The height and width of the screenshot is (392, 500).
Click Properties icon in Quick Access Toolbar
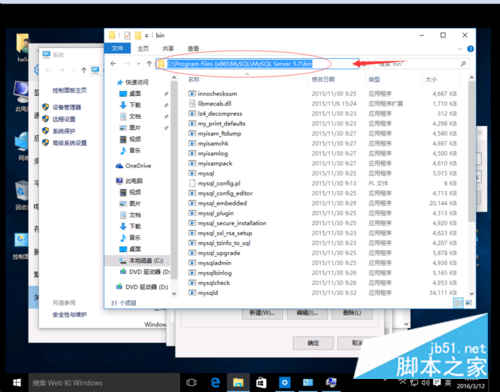point(127,35)
